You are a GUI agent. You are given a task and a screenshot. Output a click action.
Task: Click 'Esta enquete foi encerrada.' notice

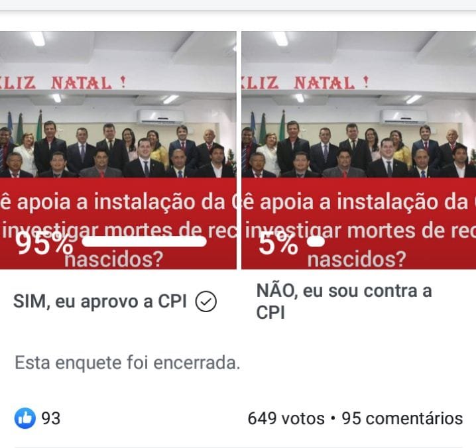click(x=127, y=363)
